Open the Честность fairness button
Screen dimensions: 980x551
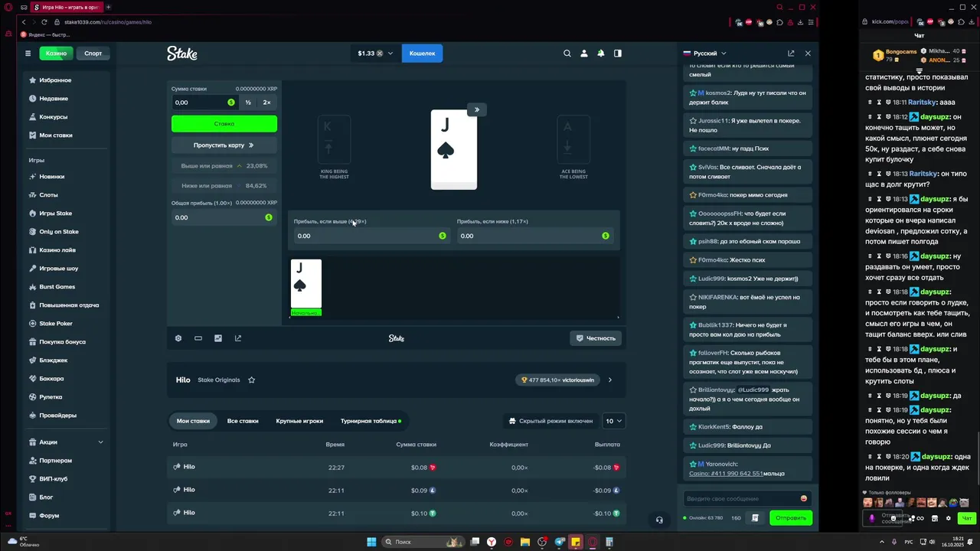pyautogui.click(x=596, y=338)
